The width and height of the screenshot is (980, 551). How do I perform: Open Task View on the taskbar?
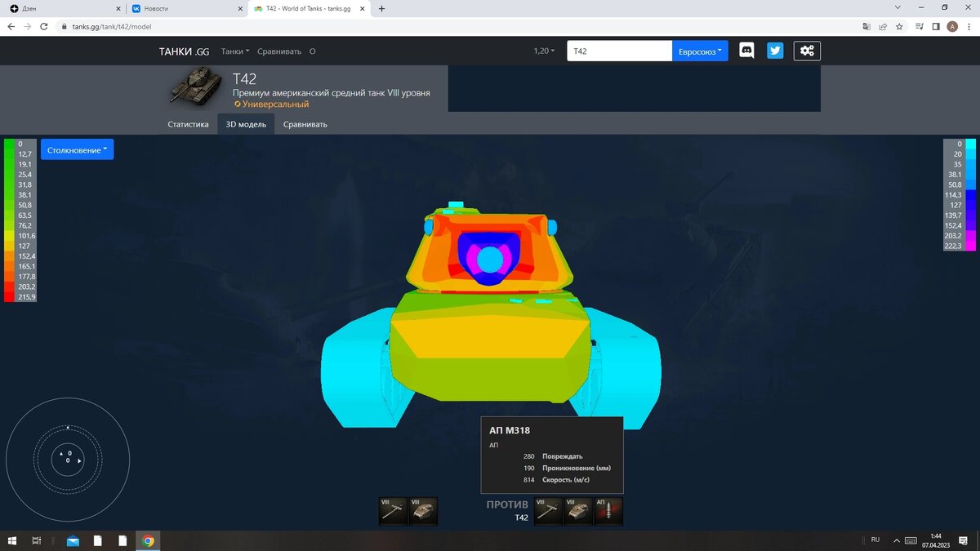(x=37, y=540)
